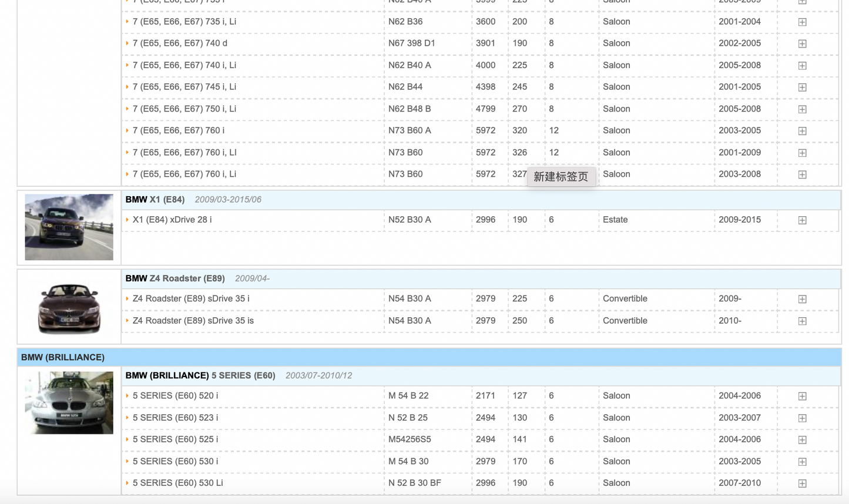Select engine code N73 B60 A
849x504 pixels.
pos(410,130)
